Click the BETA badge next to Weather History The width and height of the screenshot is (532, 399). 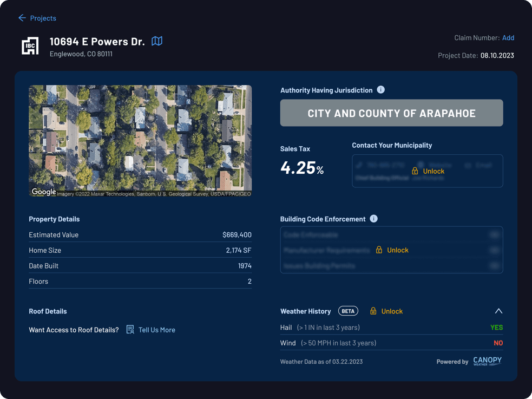click(x=348, y=311)
